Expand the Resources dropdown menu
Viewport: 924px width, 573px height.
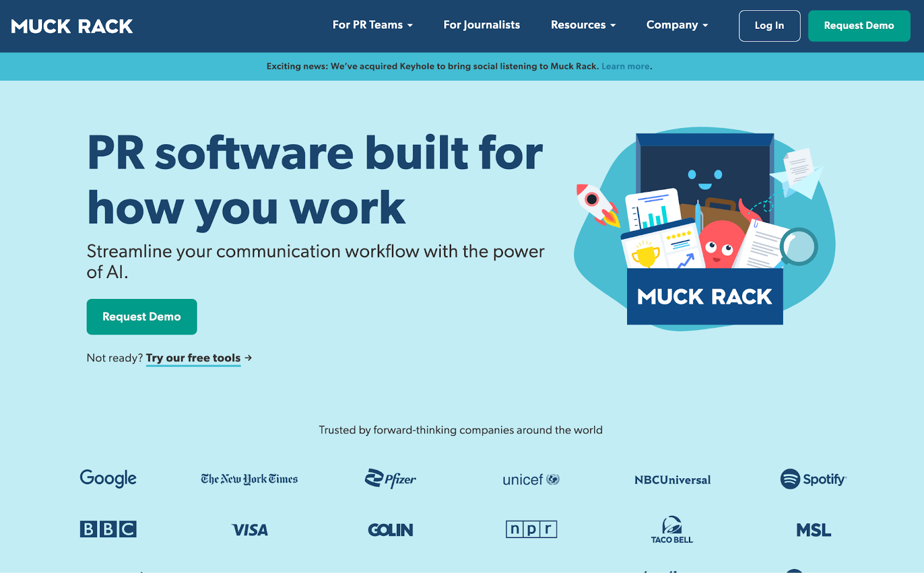click(583, 25)
